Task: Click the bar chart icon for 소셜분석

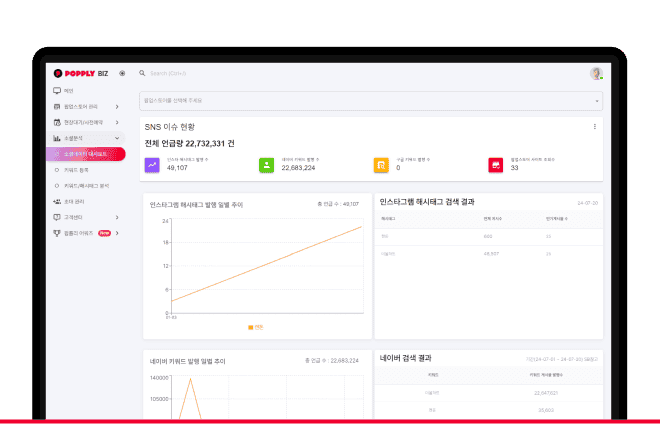Action: click(x=57, y=138)
